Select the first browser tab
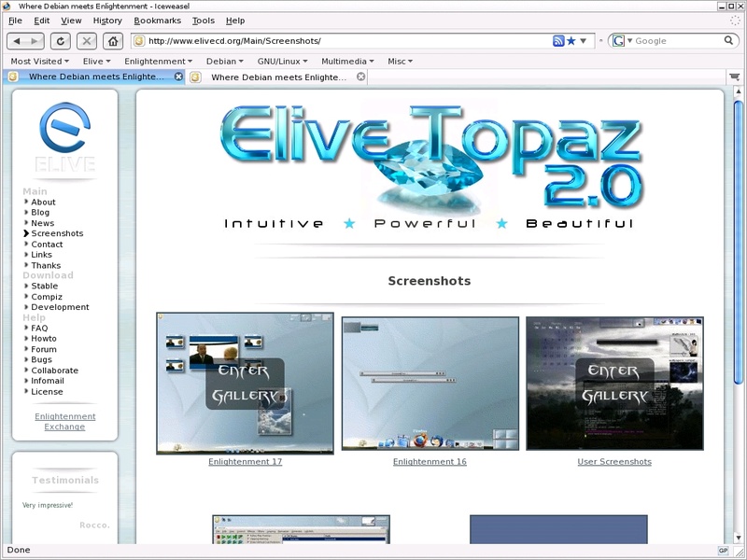This screenshot has width=747, height=560. point(94,77)
